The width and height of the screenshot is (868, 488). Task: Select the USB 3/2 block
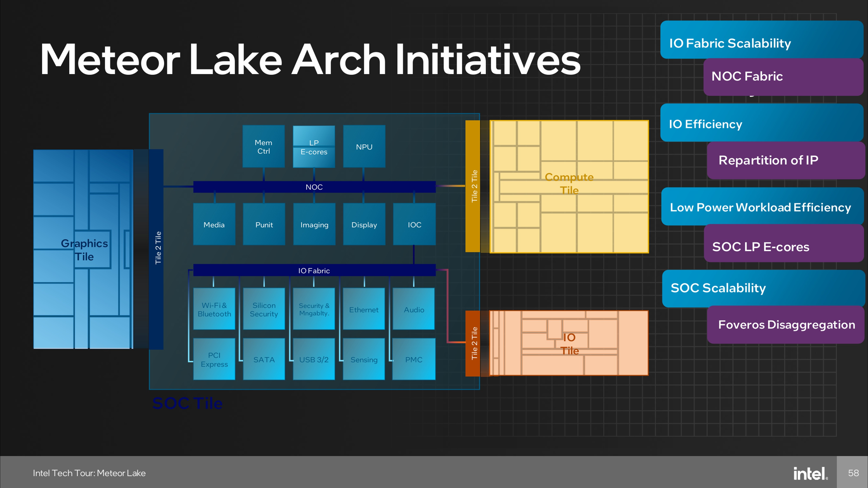point(314,359)
